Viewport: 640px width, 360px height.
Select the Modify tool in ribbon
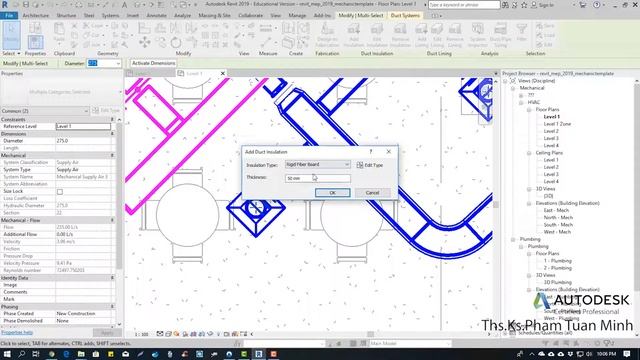[x=11, y=35]
